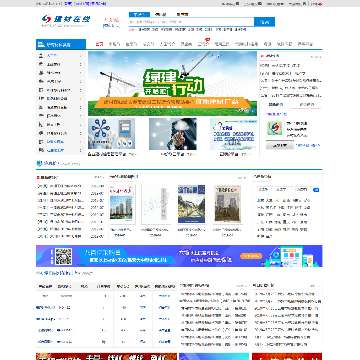Click the QR code in purple banner

click(63, 256)
